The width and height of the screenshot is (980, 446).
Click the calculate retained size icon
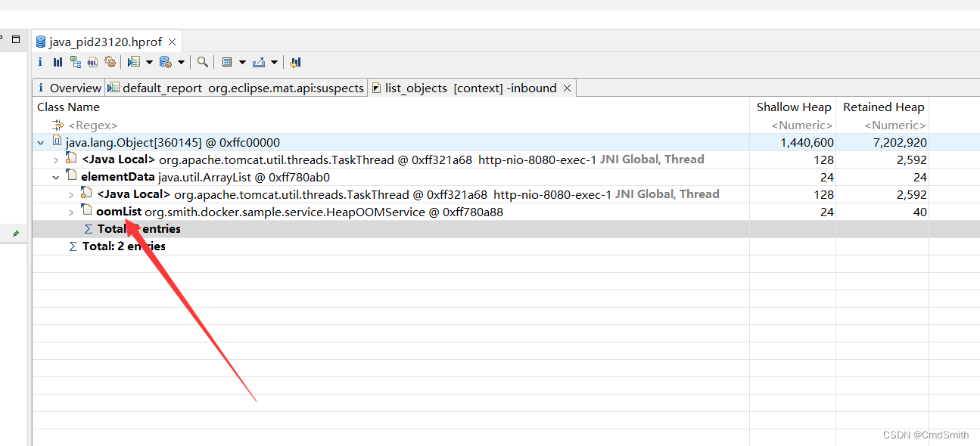pos(226,62)
